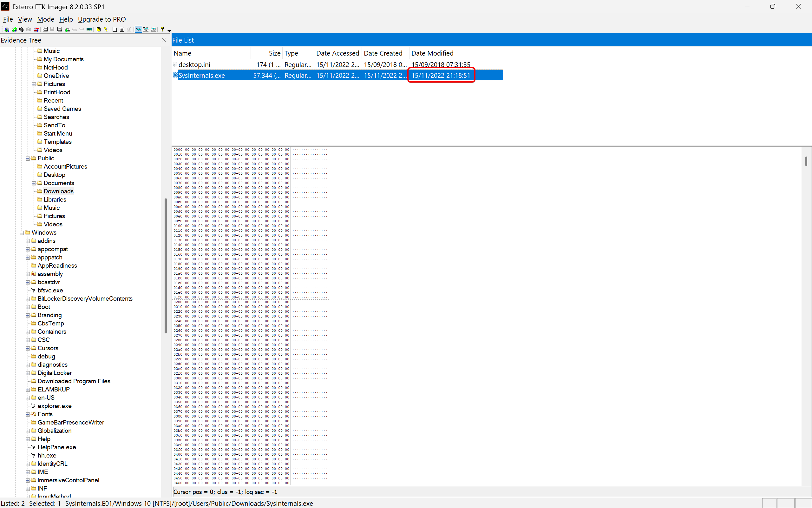Click the Add Evidence Item toolbar icon

pyautogui.click(x=7, y=30)
